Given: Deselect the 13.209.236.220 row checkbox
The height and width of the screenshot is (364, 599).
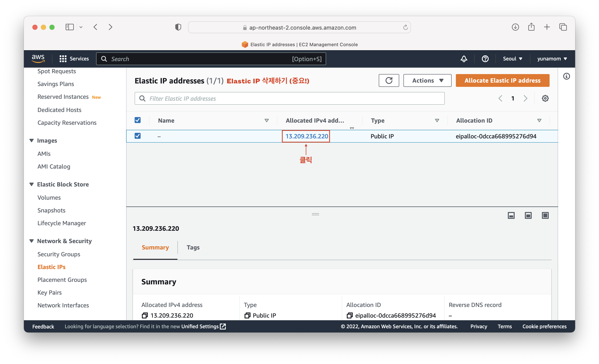Looking at the screenshot, I should tap(138, 136).
